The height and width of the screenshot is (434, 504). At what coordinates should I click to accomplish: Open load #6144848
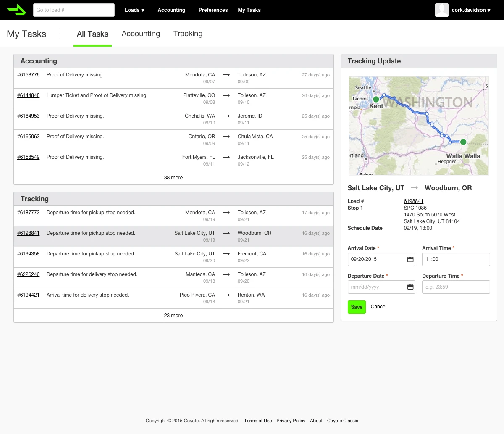[29, 95]
